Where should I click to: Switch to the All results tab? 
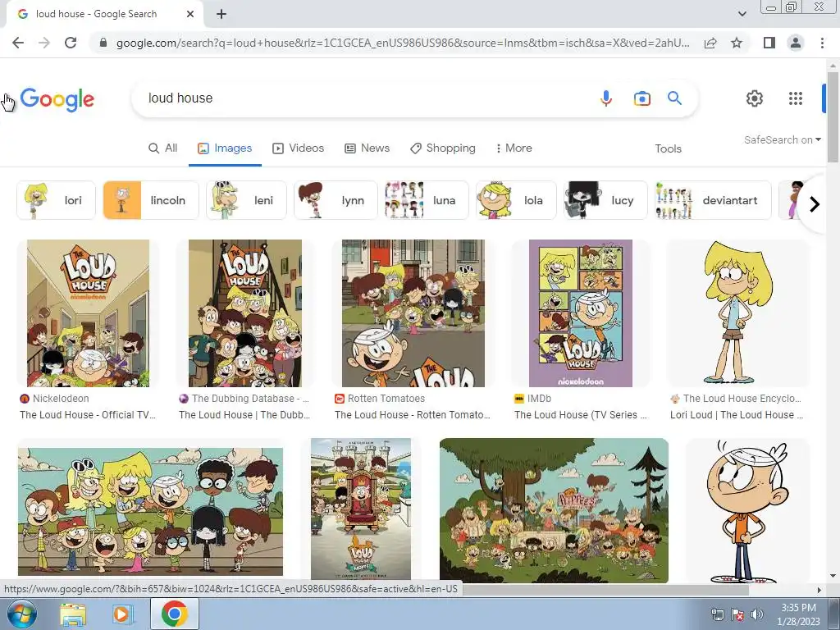click(163, 148)
